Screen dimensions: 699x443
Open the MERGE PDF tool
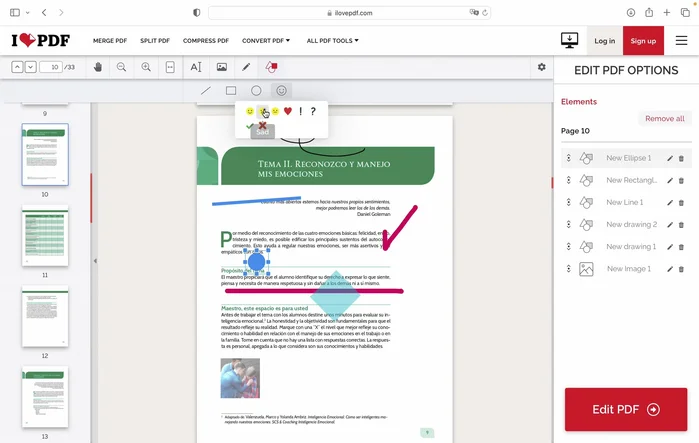(x=110, y=41)
